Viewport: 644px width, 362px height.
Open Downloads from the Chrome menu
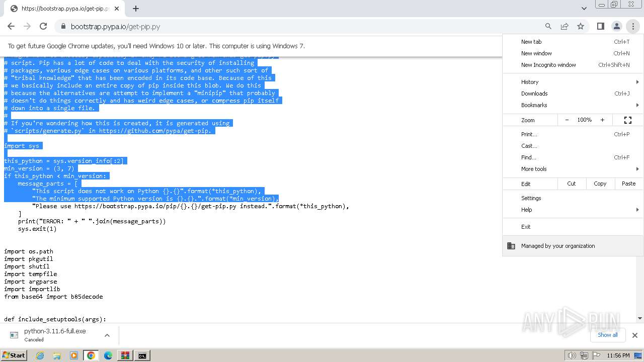pos(573,94)
